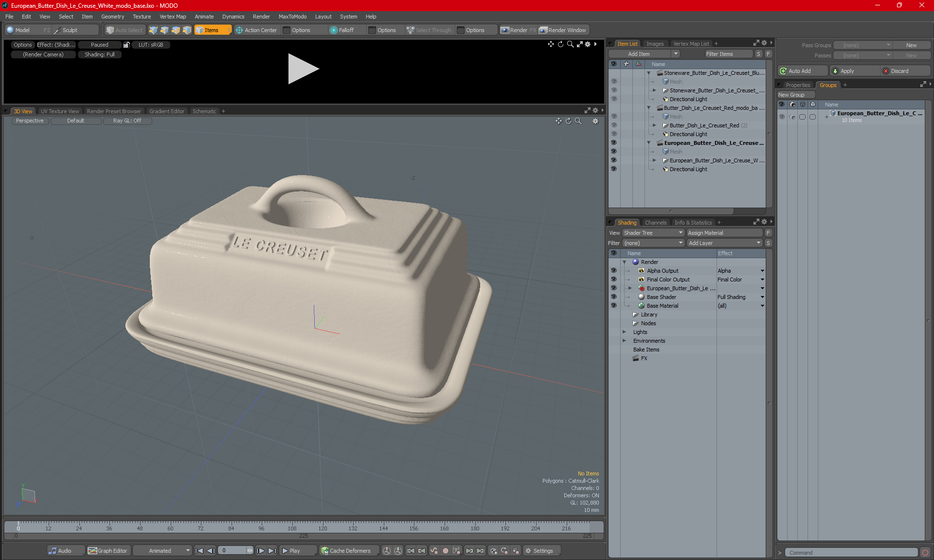Toggle visibility of last Directional Light

pyautogui.click(x=614, y=169)
